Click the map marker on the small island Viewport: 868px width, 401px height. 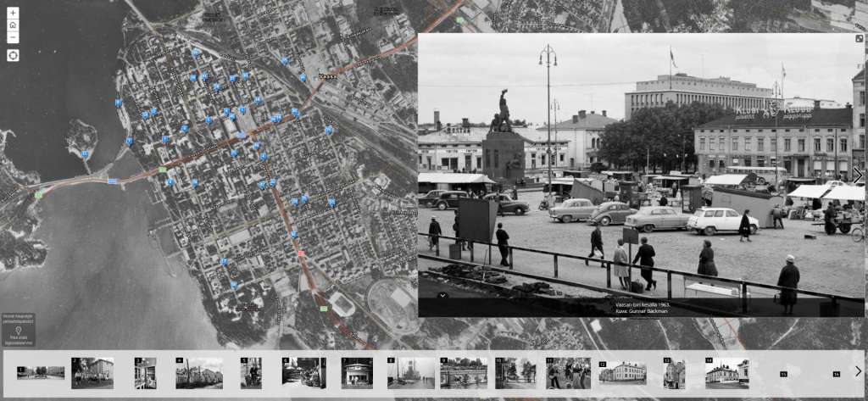(x=86, y=153)
